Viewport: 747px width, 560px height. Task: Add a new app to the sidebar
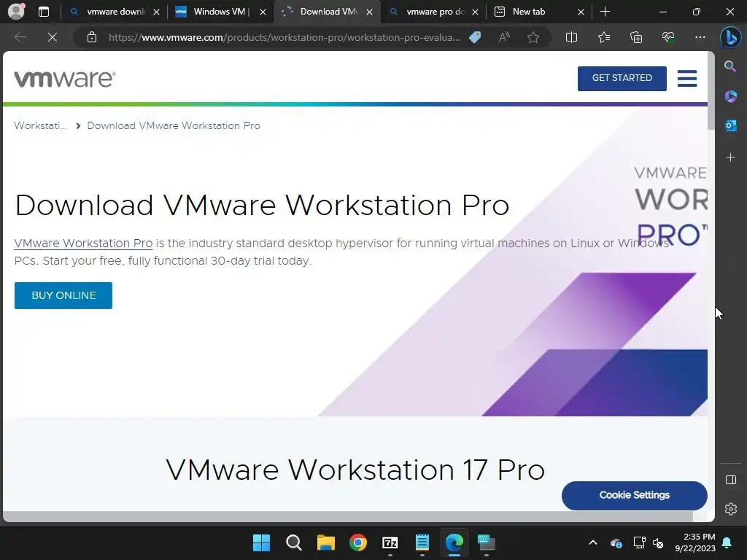pyautogui.click(x=730, y=157)
